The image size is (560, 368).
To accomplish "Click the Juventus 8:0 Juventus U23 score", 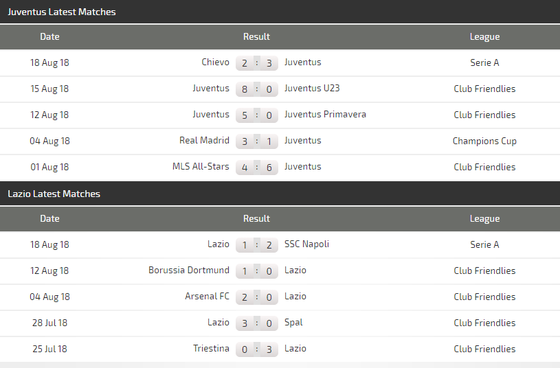I will [x=257, y=89].
